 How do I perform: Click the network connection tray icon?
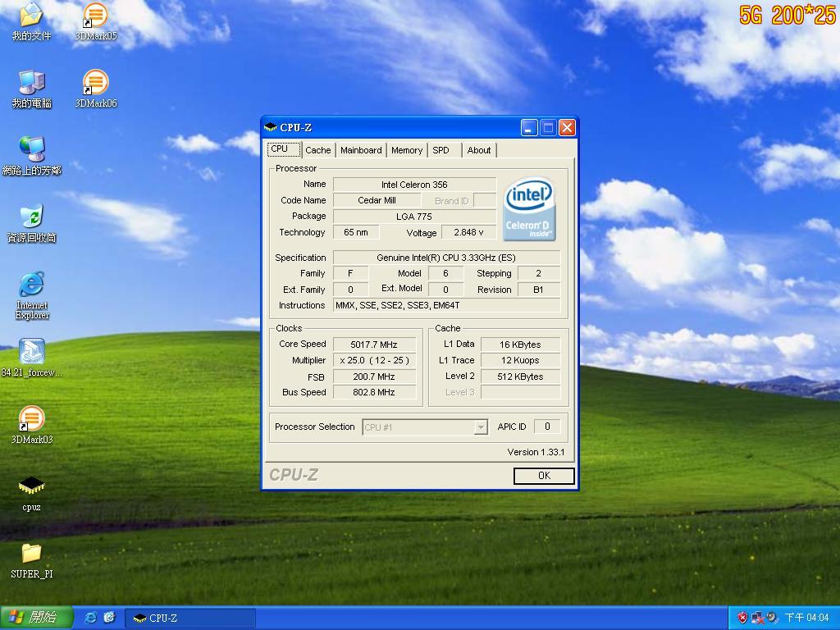[x=757, y=618]
